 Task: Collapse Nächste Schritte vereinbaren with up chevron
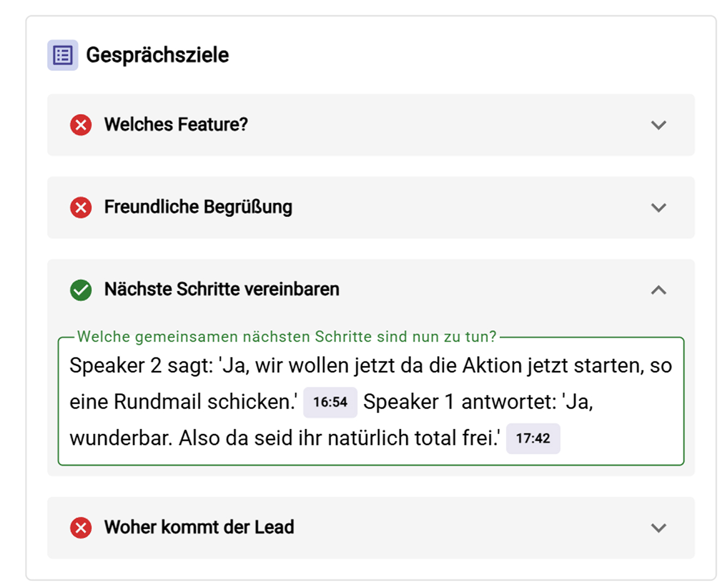coord(659,290)
